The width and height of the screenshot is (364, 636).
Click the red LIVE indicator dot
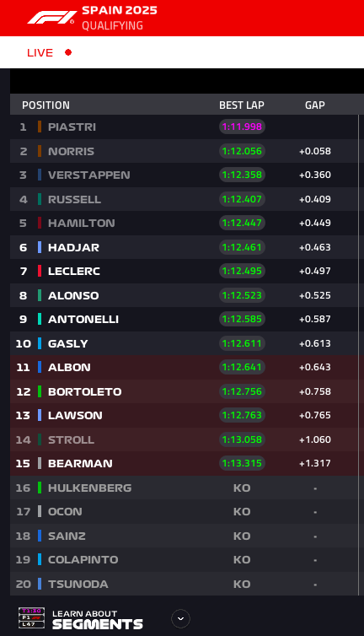click(68, 52)
